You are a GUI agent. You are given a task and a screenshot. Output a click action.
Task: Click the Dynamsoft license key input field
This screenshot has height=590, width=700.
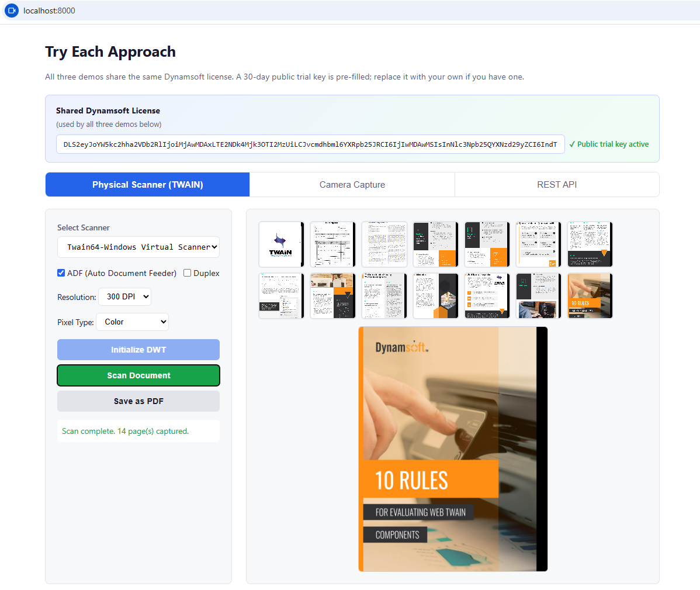[310, 144]
